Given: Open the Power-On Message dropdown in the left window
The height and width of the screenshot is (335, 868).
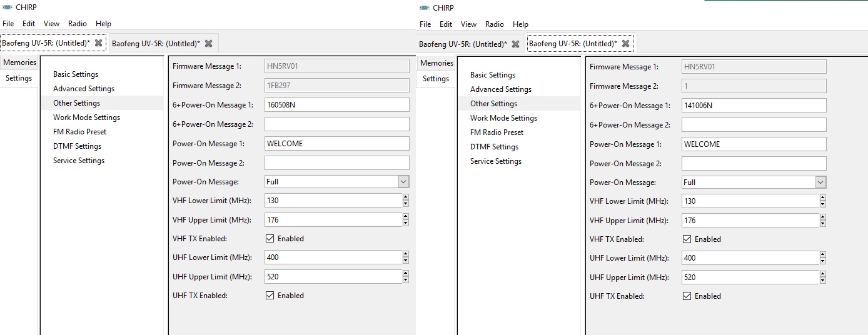Looking at the screenshot, I should (403, 182).
